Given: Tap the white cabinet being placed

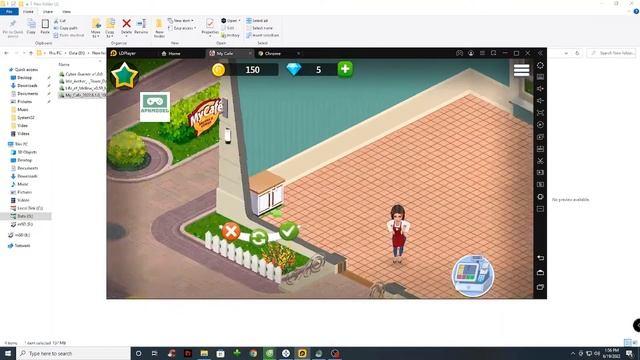Looking at the screenshot, I should coord(267,193).
